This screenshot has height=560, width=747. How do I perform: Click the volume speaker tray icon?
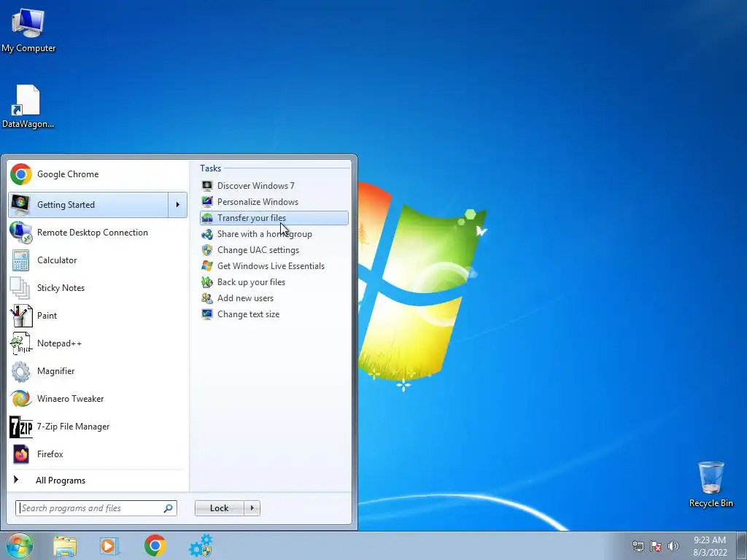[x=673, y=546]
